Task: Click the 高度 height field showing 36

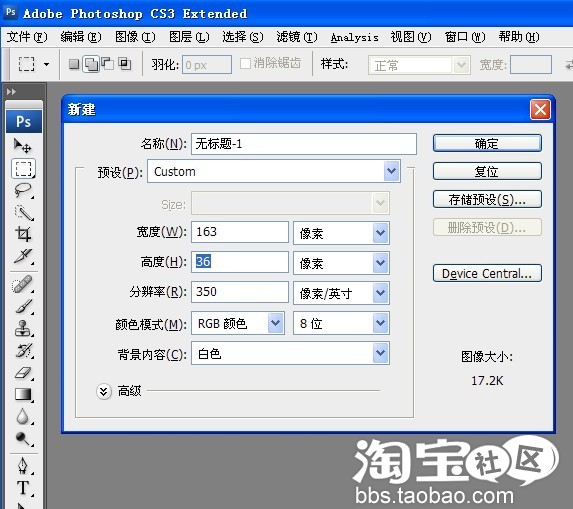Action: (240, 262)
